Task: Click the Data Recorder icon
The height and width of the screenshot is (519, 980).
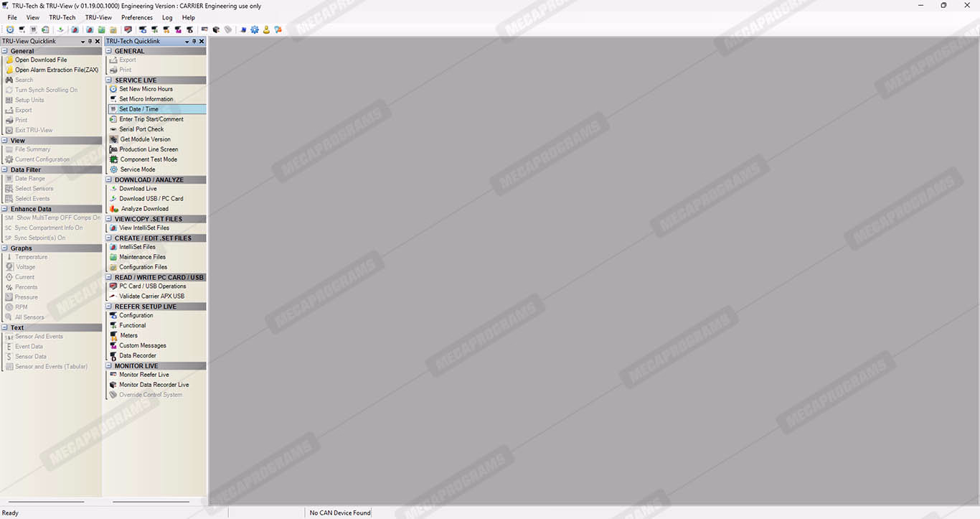Action: [x=113, y=355]
